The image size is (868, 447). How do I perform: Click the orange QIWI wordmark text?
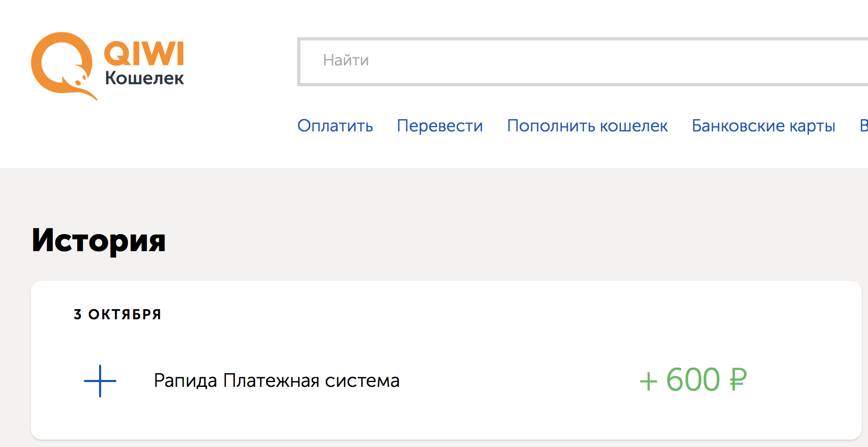coord(144,54)
